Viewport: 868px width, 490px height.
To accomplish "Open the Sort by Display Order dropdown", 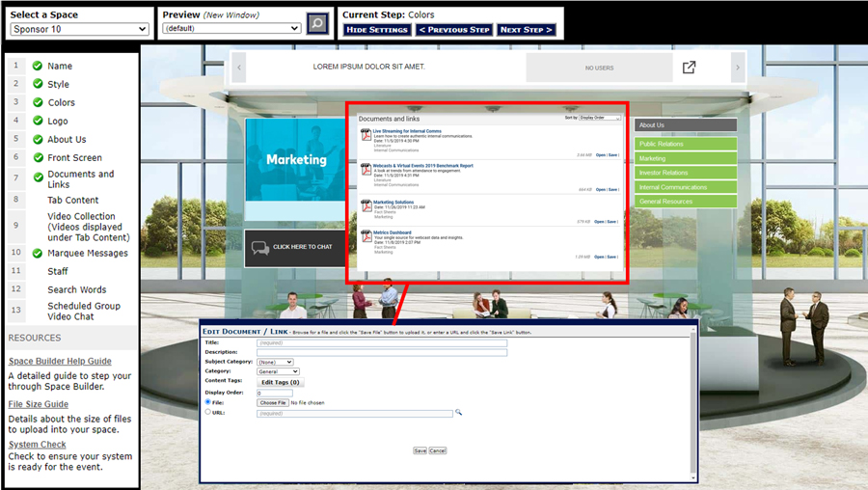I will (x=599, y=118).
